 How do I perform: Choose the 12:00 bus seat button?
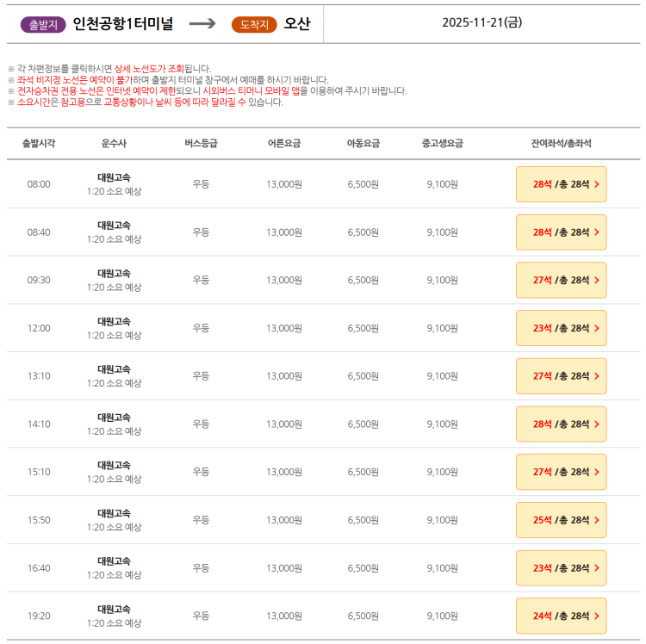(561, 328)
